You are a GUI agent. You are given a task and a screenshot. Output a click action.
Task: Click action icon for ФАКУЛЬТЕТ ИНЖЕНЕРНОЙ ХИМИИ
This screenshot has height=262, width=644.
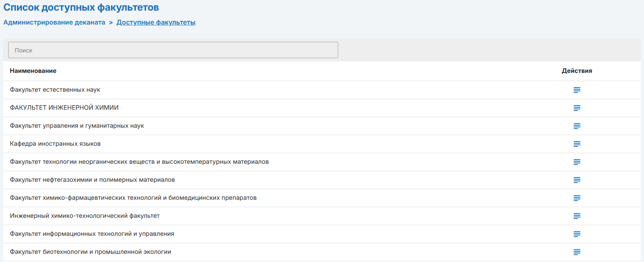click(x=577, y=108)
